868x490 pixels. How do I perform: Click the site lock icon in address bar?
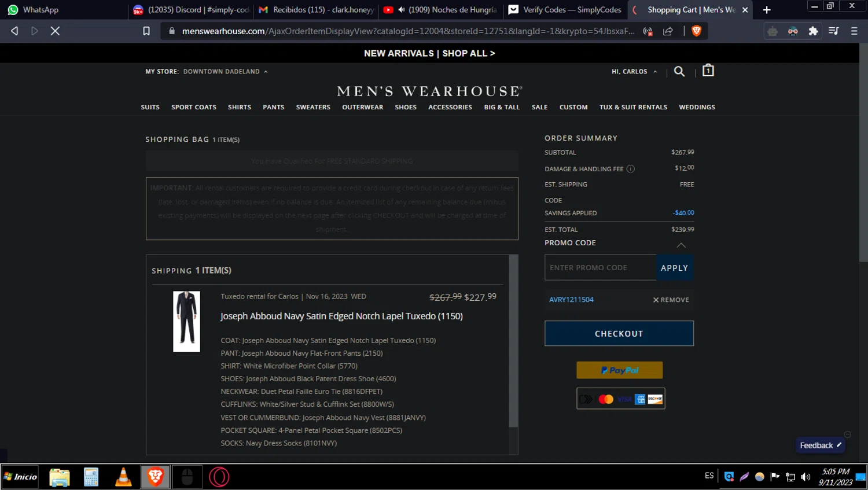172,31
